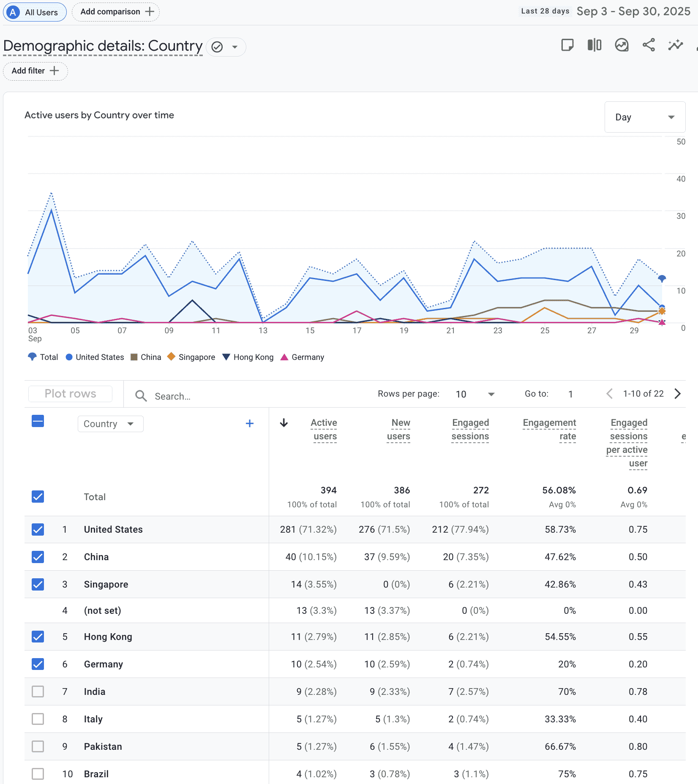
Task: Go to next page of table rows
Action: [678, 394]
